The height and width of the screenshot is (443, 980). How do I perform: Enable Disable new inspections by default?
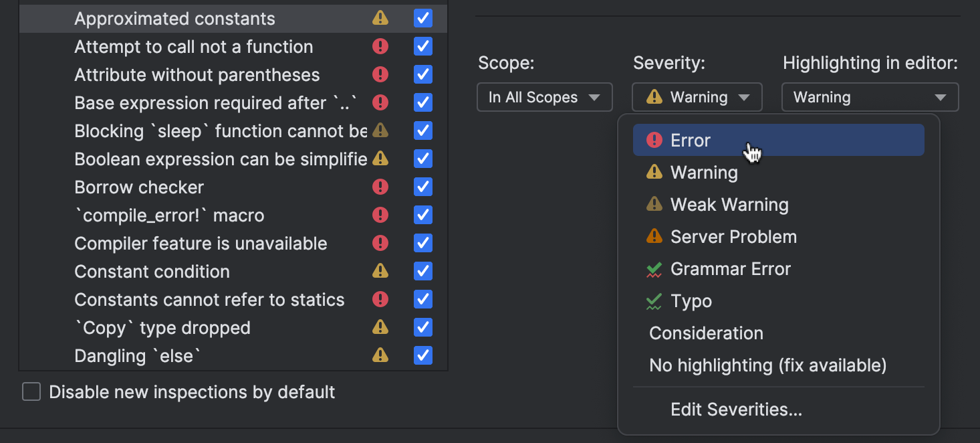[31, 391]
